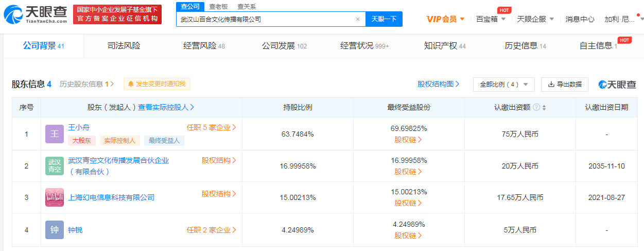Image resolution: width=644 pixels, height=251 pixels.
Task: Click the 63.7484% holding ratio cell
Action: pyautogui.click(x=298, y=134)
